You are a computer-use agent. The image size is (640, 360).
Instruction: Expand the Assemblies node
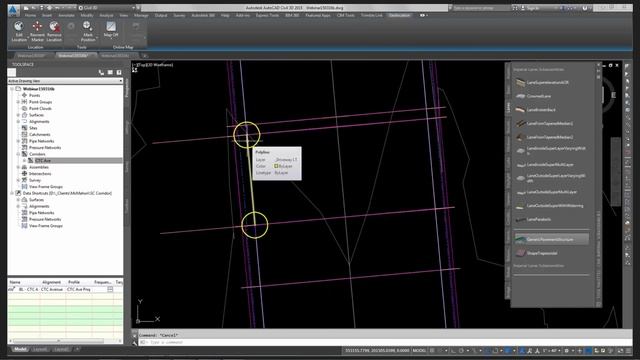(18, 167)
